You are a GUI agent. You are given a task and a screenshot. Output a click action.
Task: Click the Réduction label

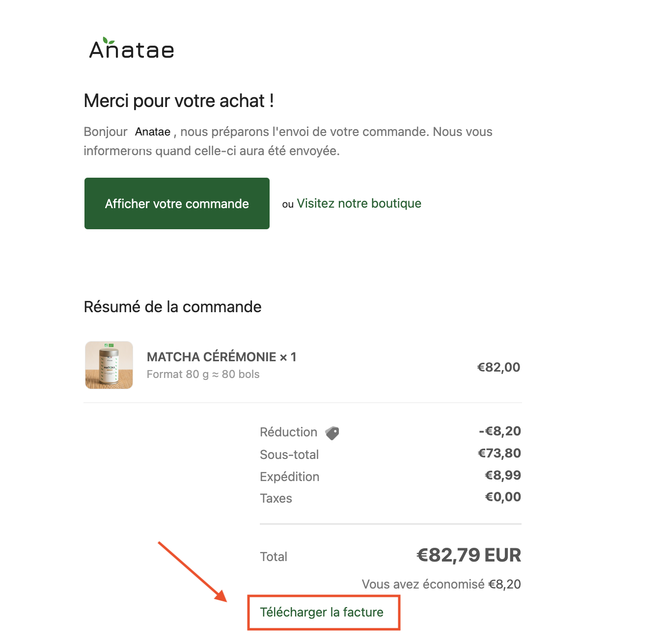(289, 432)
